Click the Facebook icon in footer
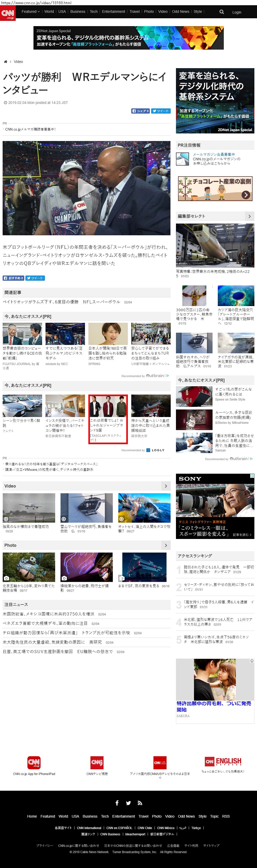This screenshot has height=868, width=257. 117,803
